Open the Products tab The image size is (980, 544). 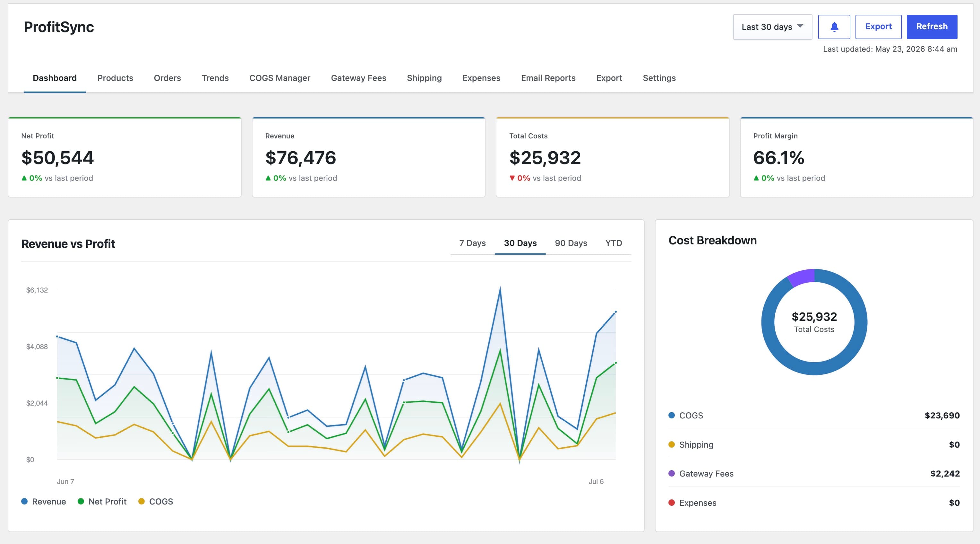[x=115, y=78]
